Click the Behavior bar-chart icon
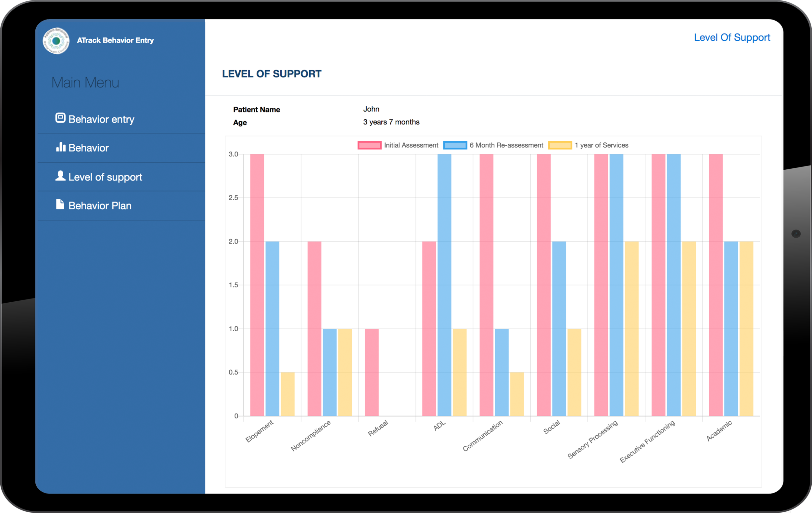 pos(61,147)
